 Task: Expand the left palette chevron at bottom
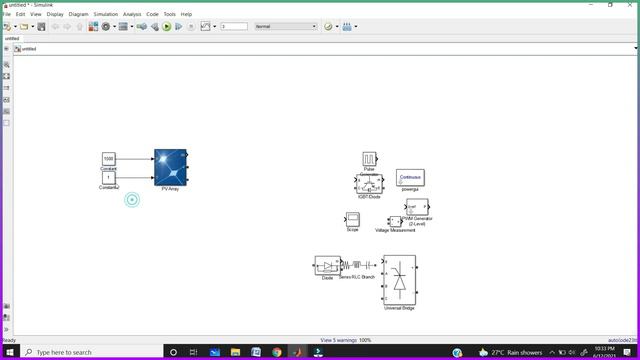tap(7, 329)
